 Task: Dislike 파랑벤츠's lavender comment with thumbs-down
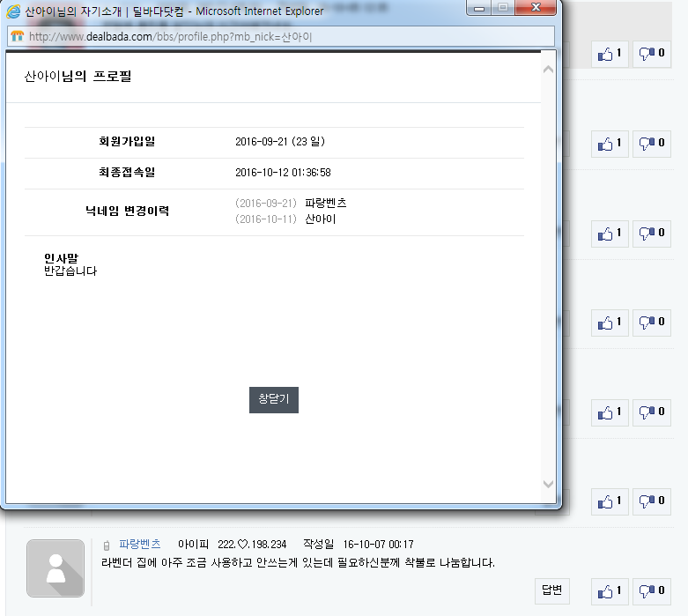(x=651, y=590)
